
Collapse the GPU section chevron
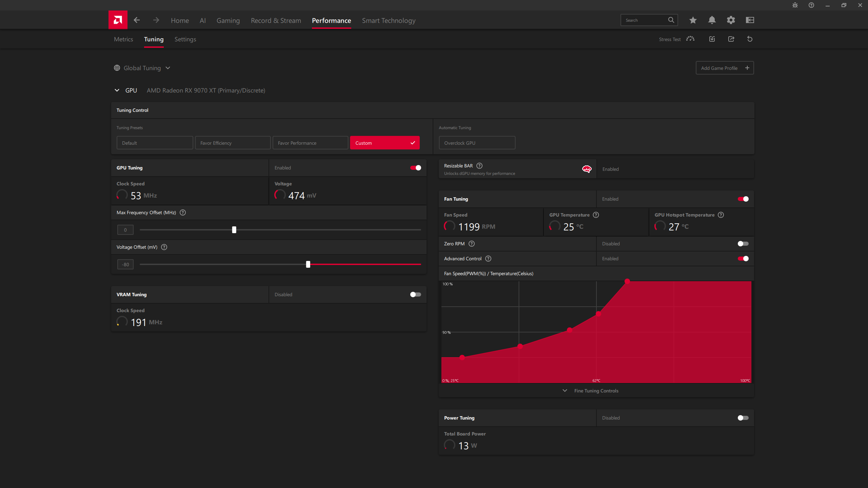[x=117, y=90]
